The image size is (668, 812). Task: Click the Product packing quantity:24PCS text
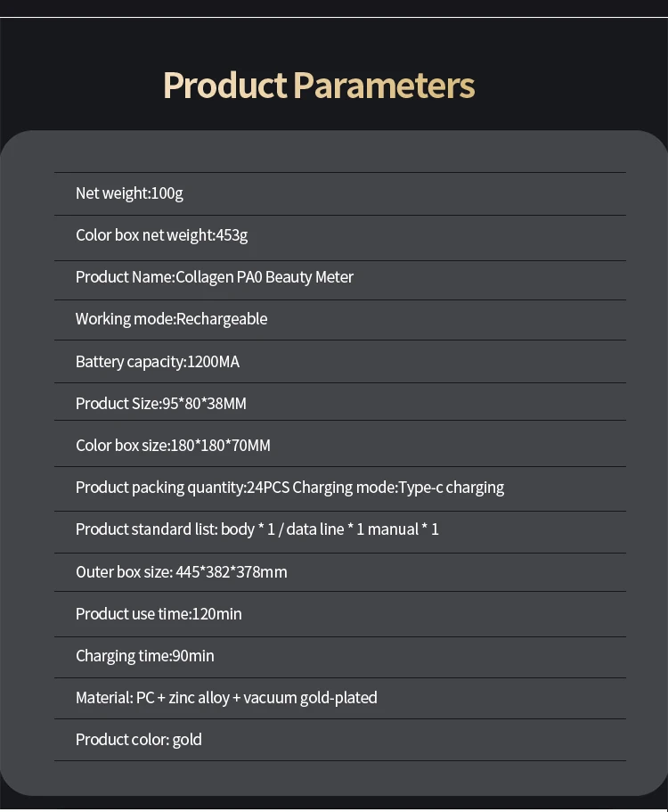tap(182, 488)
